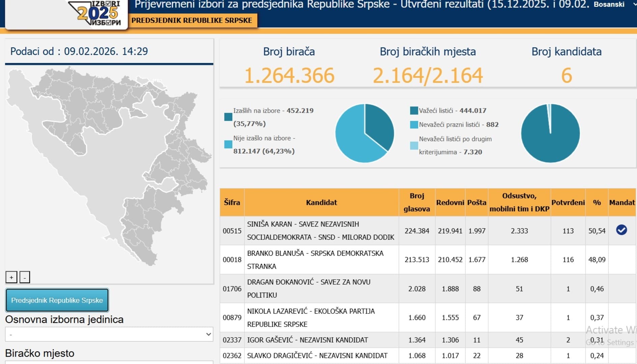Click the 'Nevažeći prazni listići' legend square
Viewport: 637px width, 364px height.
click(x=414, y=125)
